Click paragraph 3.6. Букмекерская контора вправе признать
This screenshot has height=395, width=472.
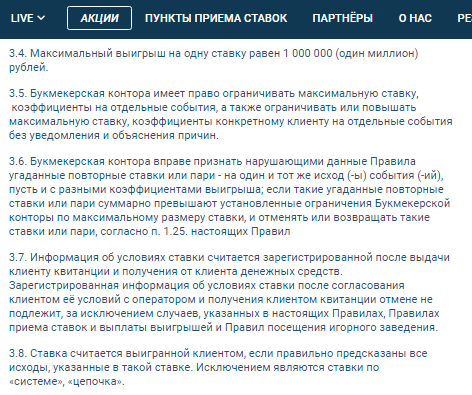click(230, 196)
